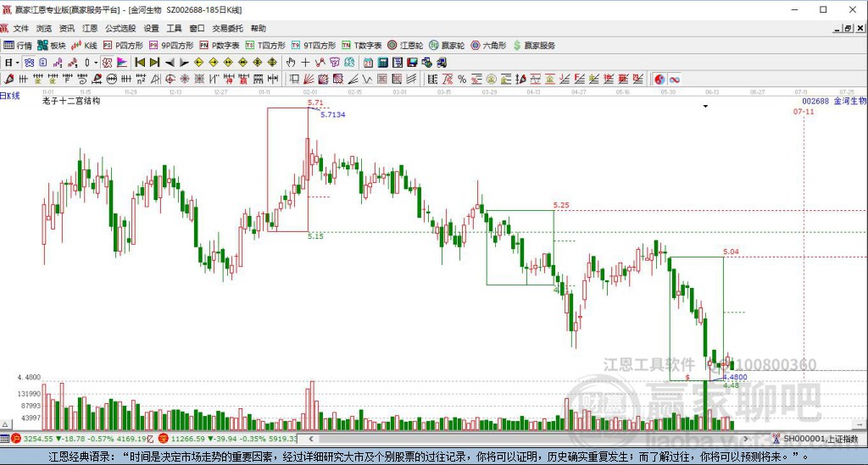
Task: Open the 赢家轮 wheel tool
Action: [447, 46]
